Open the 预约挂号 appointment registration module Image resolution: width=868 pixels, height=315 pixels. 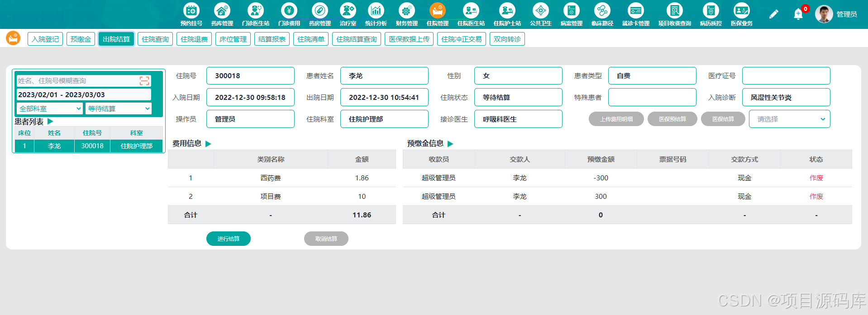coord(191,14)
